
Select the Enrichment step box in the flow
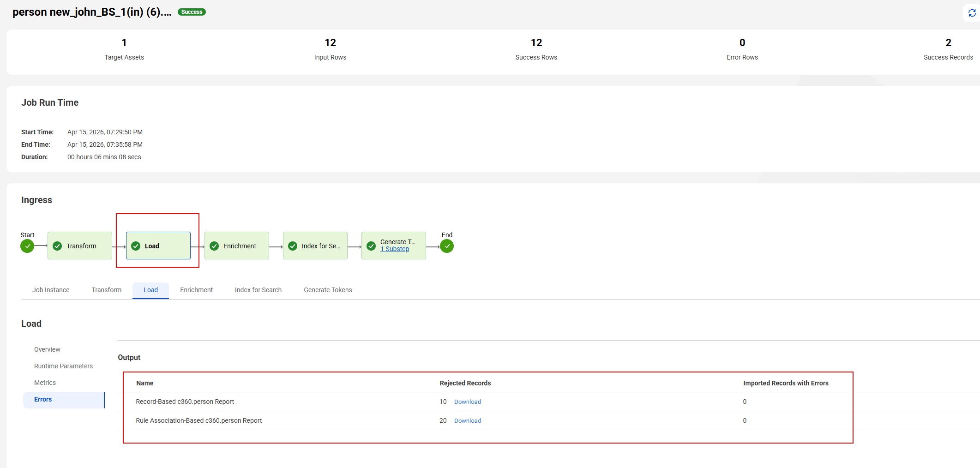click(237, 246)
